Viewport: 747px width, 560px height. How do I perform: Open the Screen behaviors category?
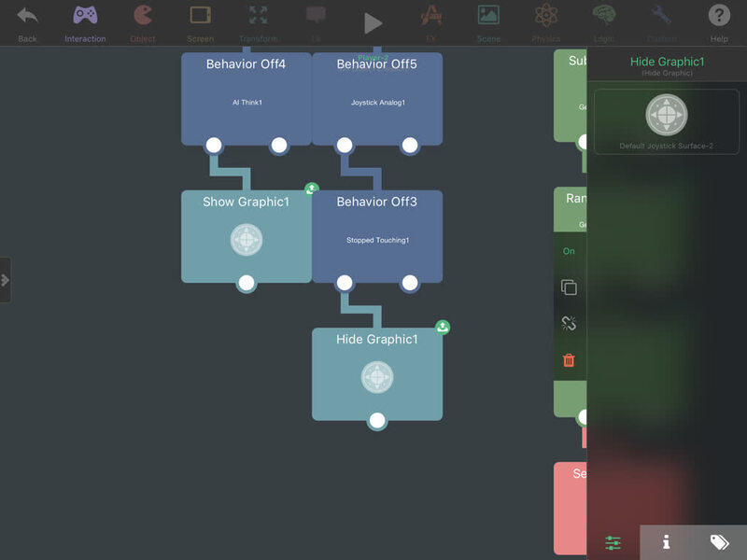200,22
